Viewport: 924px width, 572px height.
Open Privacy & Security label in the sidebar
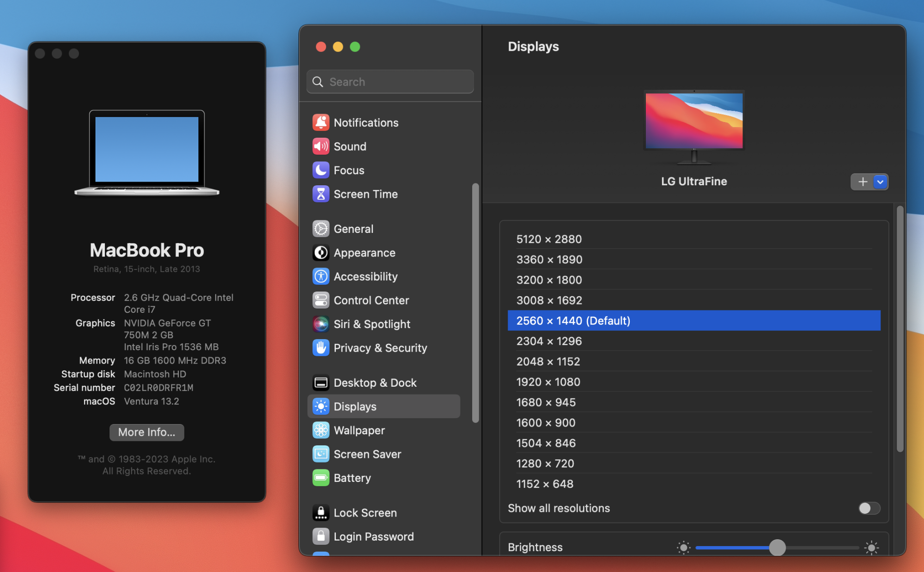[380, 348]
